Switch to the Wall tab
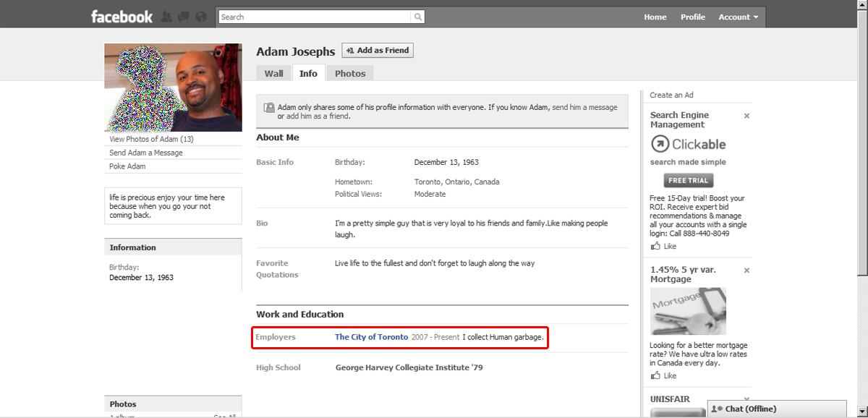Viewport: 868px width, 418px height. tap(273, 73)
